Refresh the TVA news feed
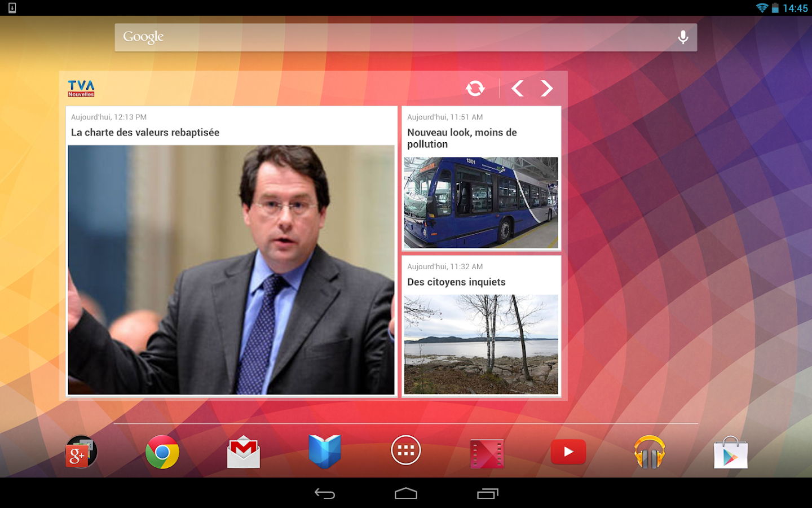This screenshot has width=812, height=508. pos(475,88)
